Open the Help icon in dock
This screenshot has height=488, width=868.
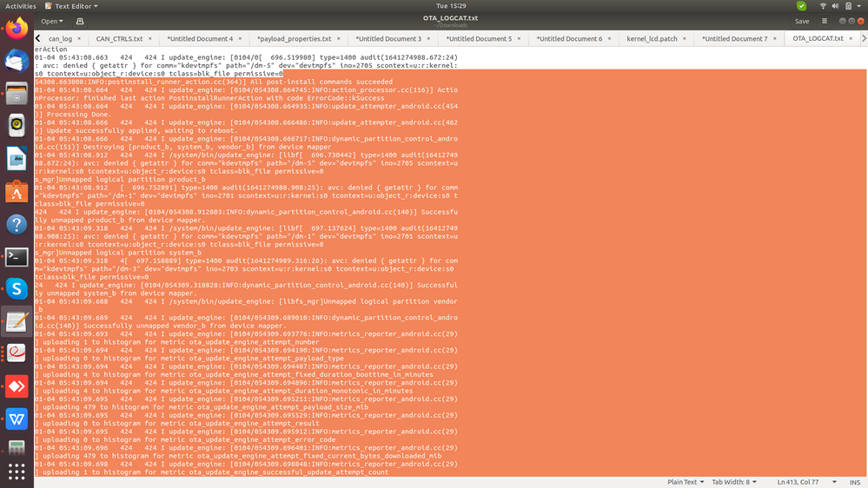(x=17, y=224)
